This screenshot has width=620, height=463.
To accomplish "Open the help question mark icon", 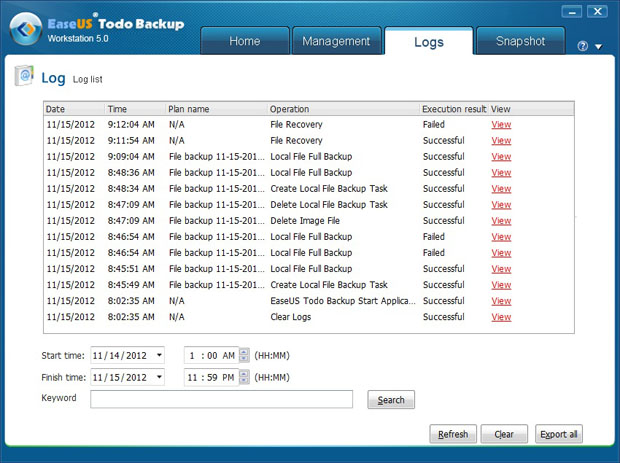I will [x=583, y=46].
